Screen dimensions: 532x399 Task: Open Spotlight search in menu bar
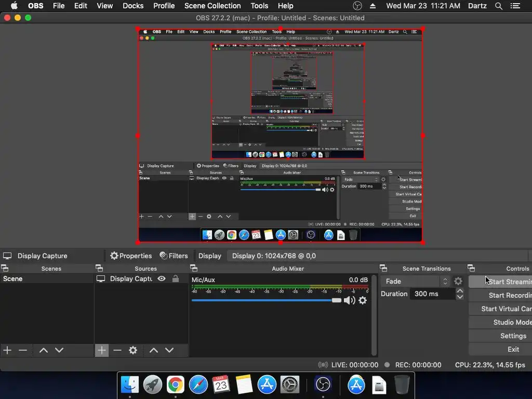pos(498,6)
